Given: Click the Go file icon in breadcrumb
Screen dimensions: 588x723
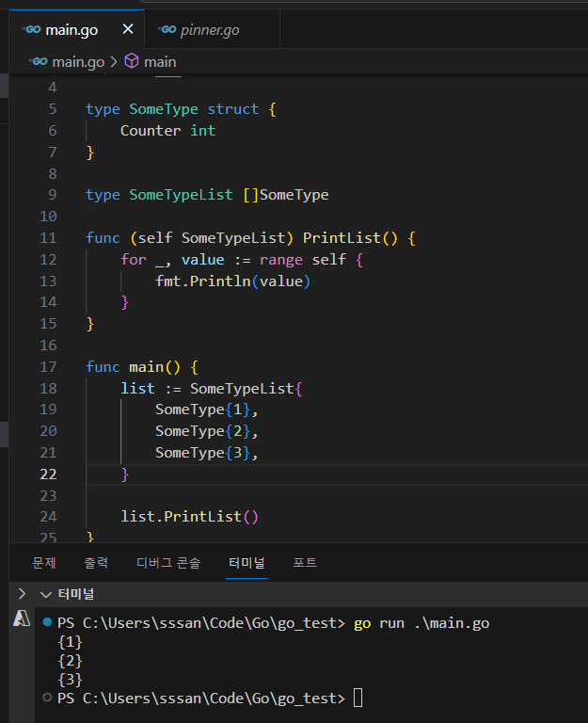Looking at the screenshot, I should (39, 61).
